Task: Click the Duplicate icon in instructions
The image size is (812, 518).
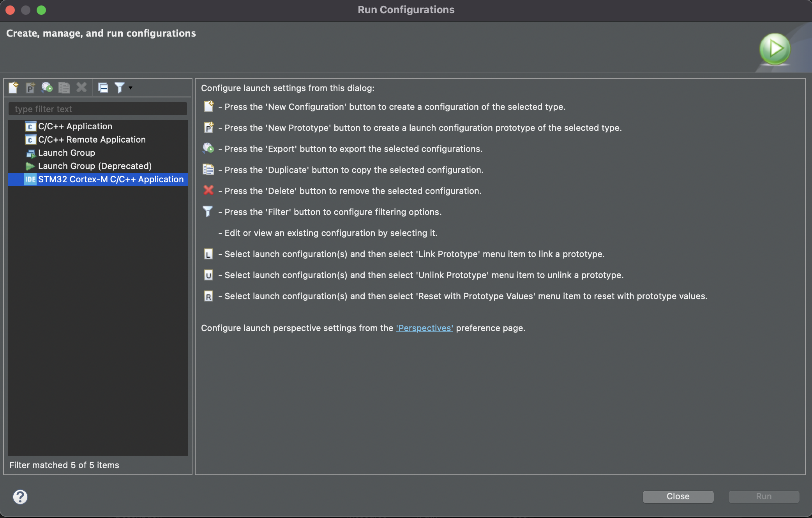Action: click(x=208, y=169)
